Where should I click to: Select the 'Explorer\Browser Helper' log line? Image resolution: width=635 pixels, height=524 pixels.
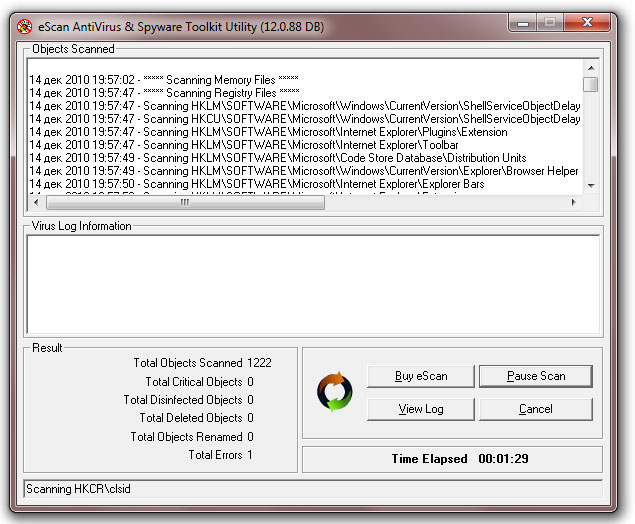pos(304,170)
